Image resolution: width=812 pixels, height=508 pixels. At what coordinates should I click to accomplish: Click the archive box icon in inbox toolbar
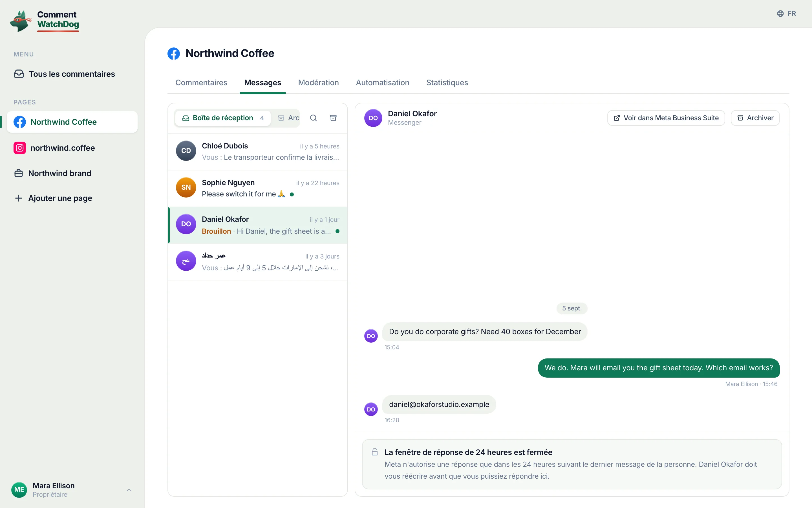[333, 118]
